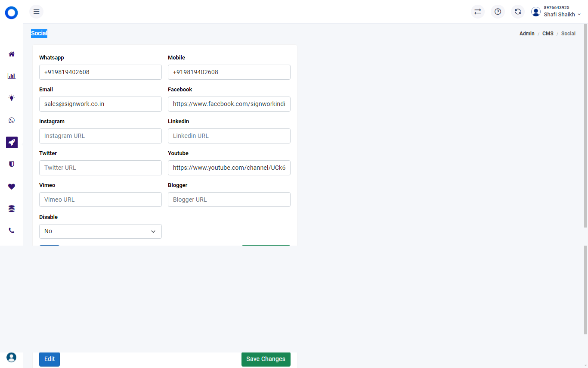Click the Instagram URL field
Viewport: 588px width, 368px height.
point(100,136)
